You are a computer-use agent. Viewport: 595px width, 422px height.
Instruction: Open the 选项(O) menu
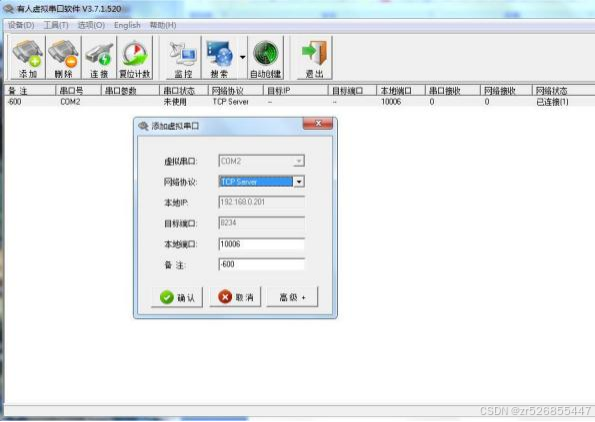click(x=91, y=25)
